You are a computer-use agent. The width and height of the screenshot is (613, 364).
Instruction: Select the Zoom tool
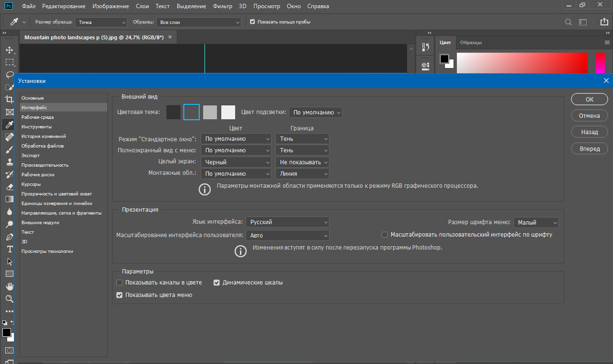[x=9, y=299]
